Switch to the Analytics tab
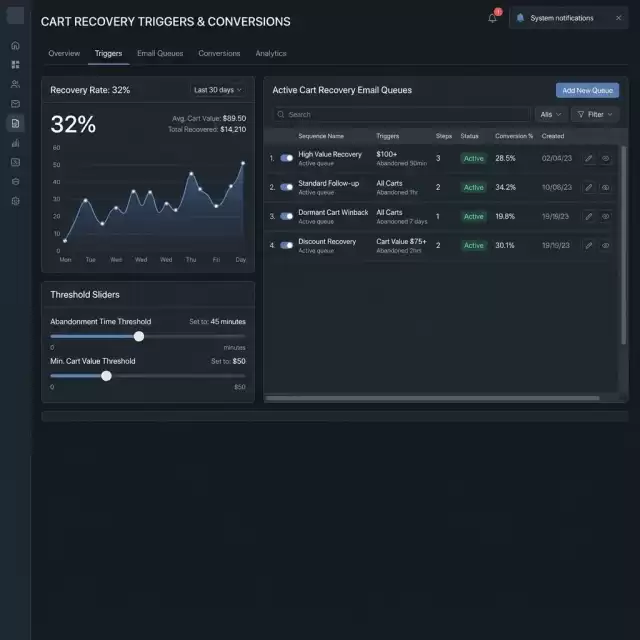This screenshot has width=640, height=640. [x=271, y=53]
